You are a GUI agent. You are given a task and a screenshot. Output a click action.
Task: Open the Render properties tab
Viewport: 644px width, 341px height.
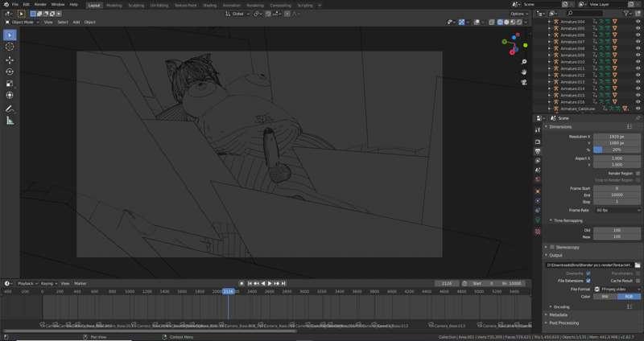point(538,142)
